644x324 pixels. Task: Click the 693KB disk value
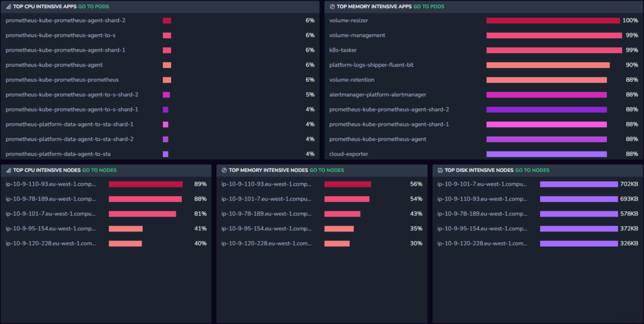(x=629, y=199)
